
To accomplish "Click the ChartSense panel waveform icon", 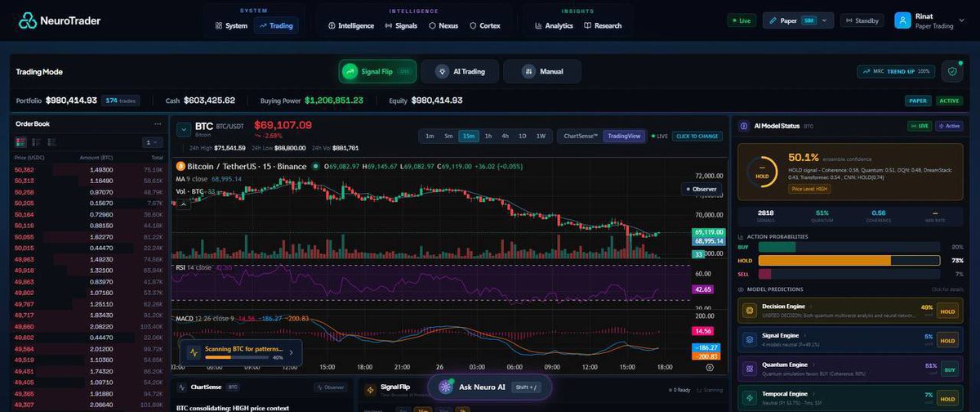I will pyautogui.click(x=181, y=387).
